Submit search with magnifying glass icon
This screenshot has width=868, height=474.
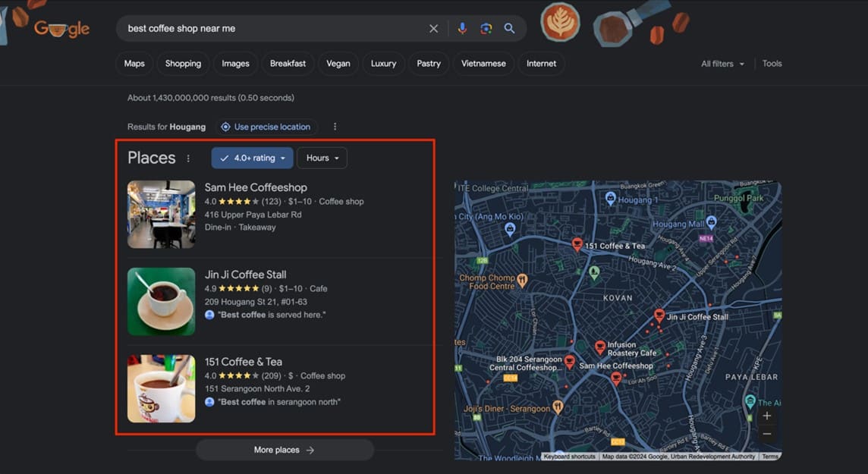[x=509, y=29]
